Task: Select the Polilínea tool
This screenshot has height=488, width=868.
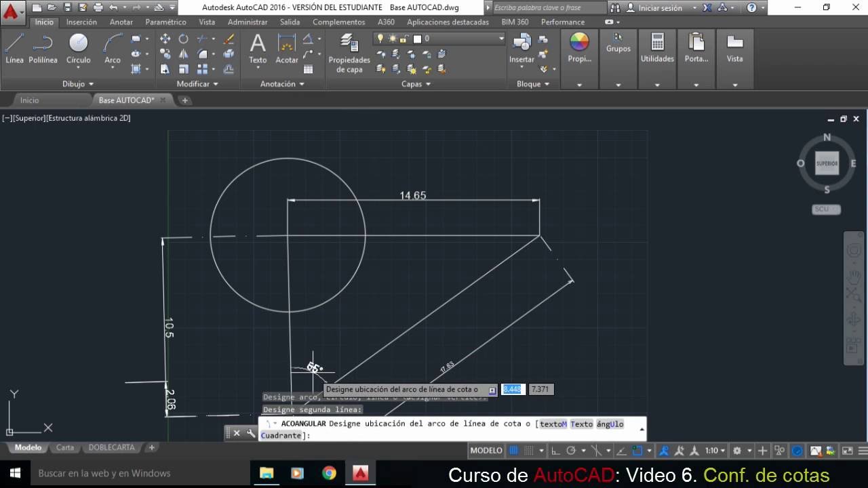Action: click(x=43, y=47)
